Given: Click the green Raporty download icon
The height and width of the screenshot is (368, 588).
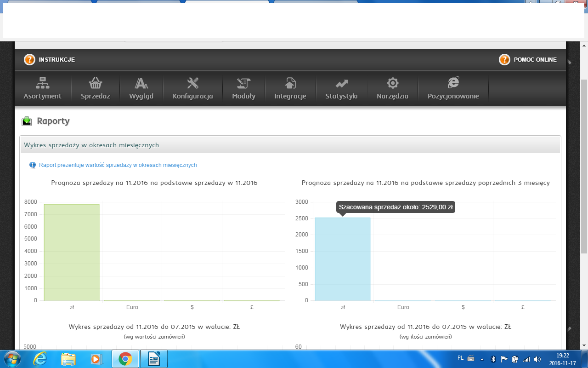Looking at the screenshot, I should click(x=27, y=121).
